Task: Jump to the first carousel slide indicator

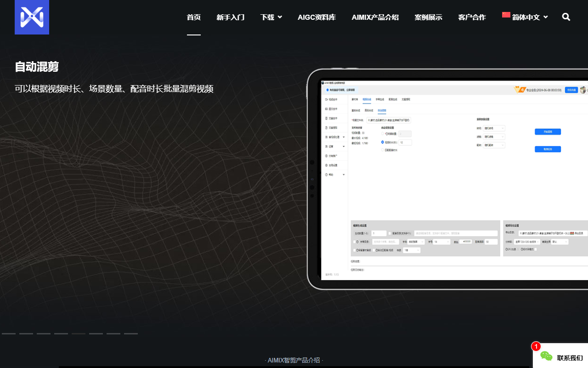Action: coord(9,333)
